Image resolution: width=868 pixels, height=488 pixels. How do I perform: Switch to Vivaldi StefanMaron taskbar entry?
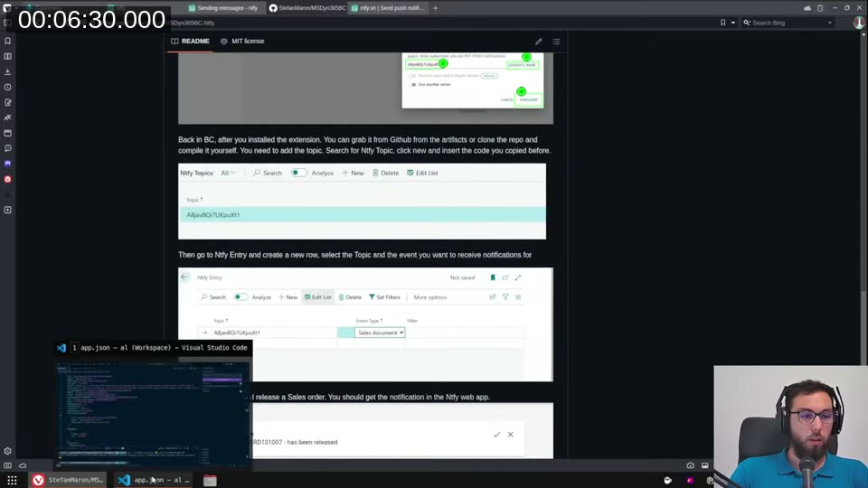pyautogui.click(x=67, y=480)
